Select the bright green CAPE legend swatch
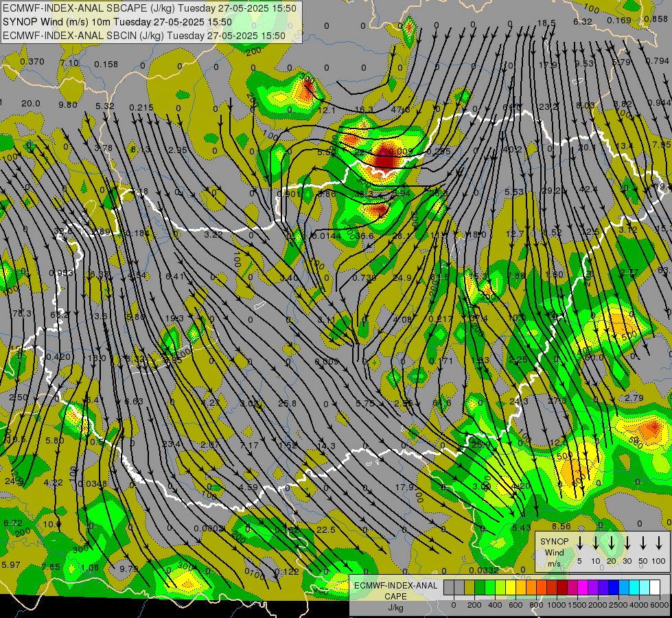The width and height of the screenshot is (672, 618). 490,587
